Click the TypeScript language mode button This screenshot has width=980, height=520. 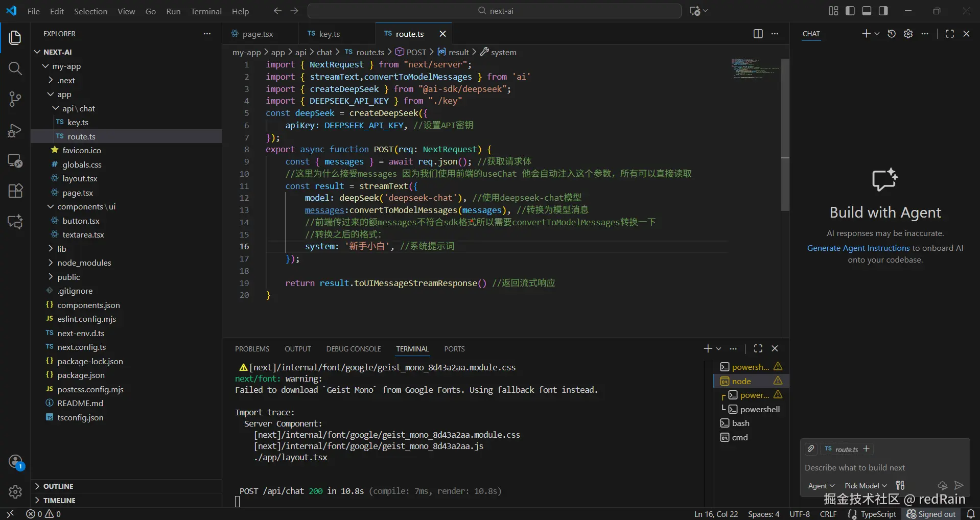pyautogui.click(x=878, y=514)
